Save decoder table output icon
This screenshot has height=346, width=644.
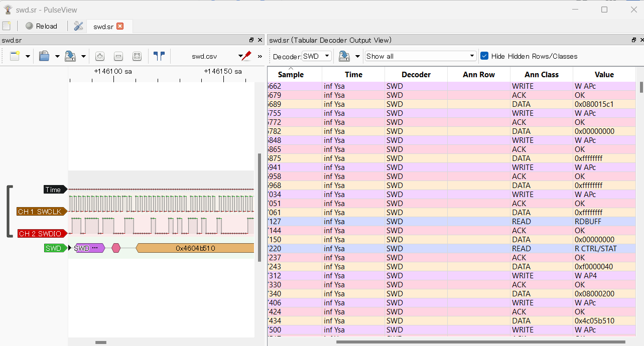pos(344,56)
